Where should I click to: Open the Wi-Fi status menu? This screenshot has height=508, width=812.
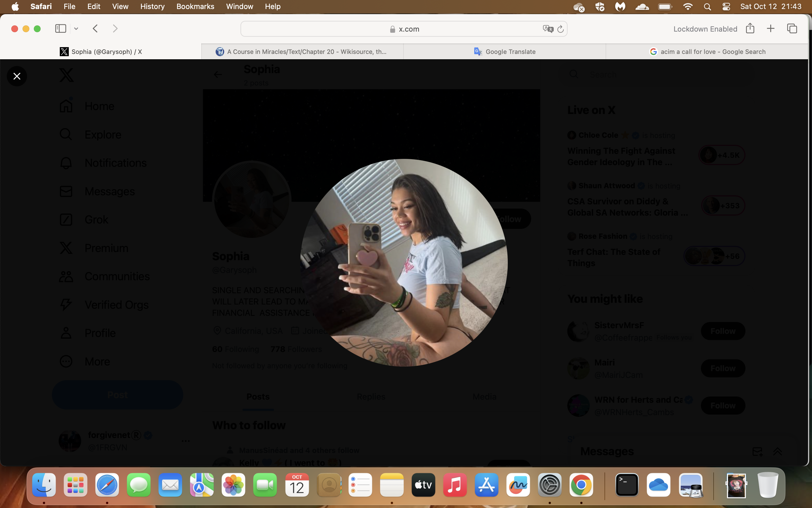point(688,6)
